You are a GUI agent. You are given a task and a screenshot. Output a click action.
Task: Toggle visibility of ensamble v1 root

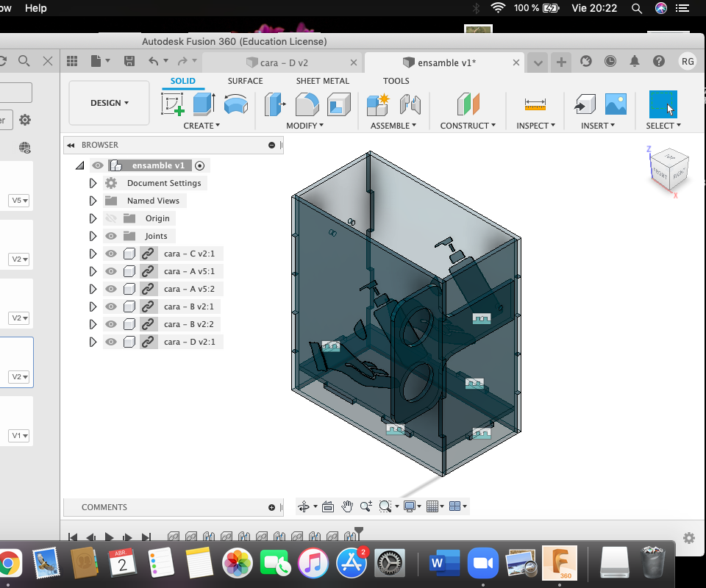pos(98,165)
